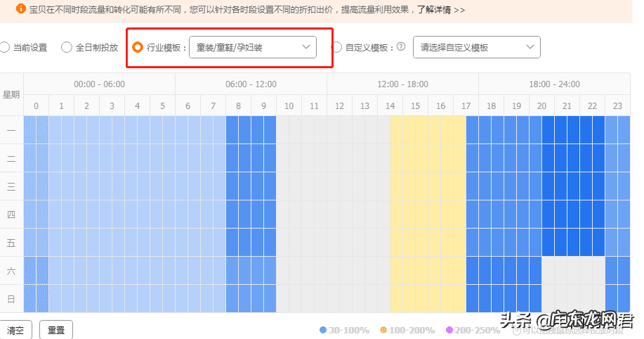Click the weekday row label 日

pyautogui.click(x=11, y=298)
